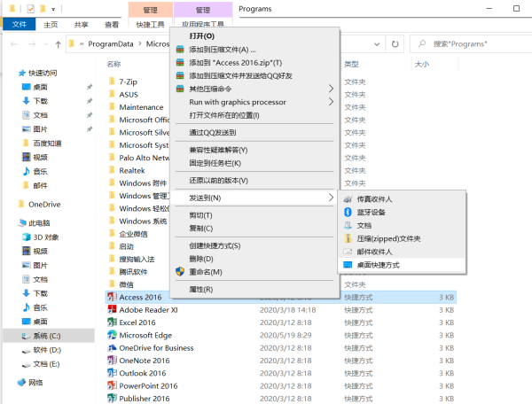532x404 pixels.
Task: Sort by 大小 column header
Action: (422, 64)
